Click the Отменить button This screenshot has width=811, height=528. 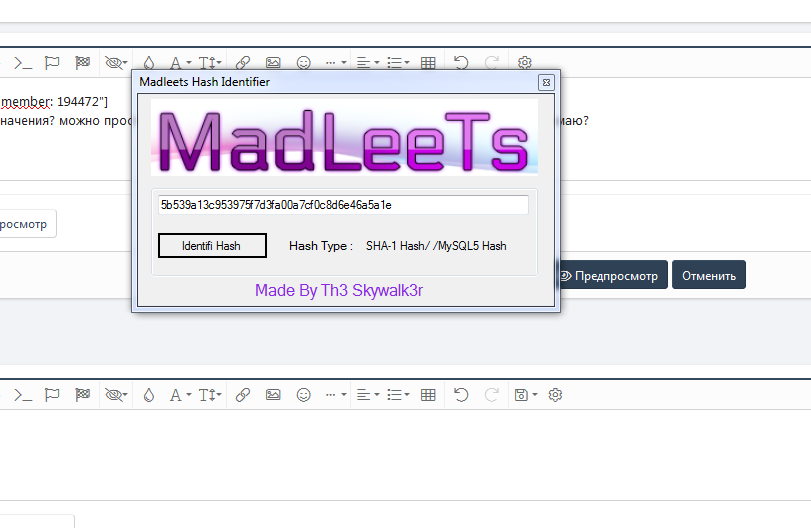tap(709, 276)
